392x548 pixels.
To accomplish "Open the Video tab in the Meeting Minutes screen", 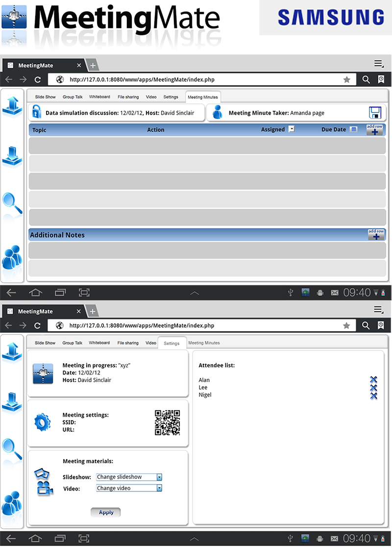I will 151,97.
